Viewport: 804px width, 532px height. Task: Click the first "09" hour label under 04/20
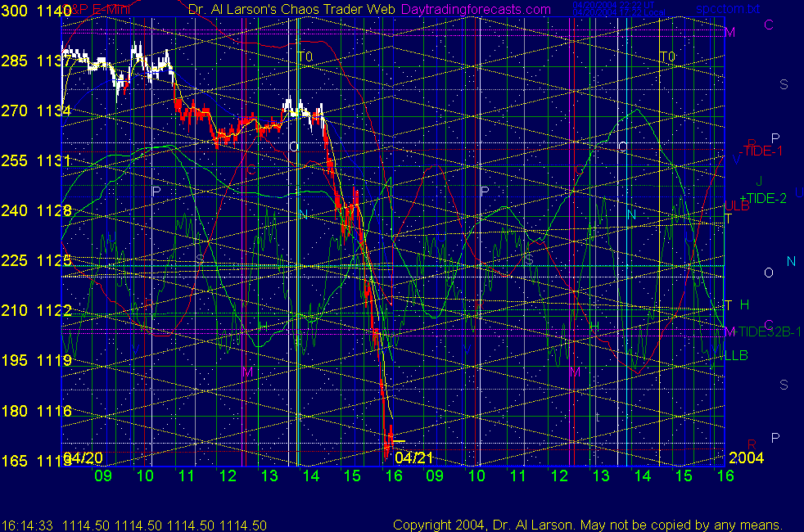(103, 476)
